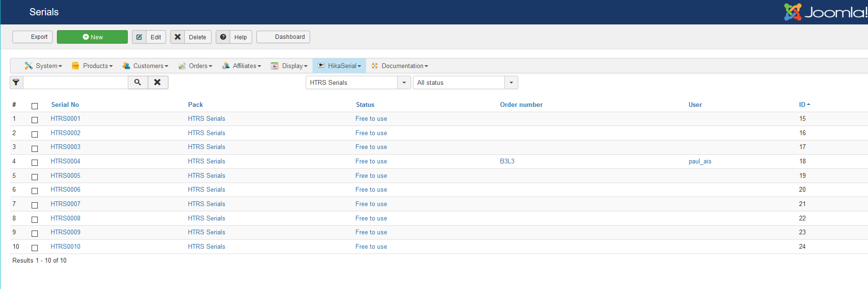This screenshot has width=868, height=289.
Task: Click the Help question mark icon
Action: tap(223, 37)
